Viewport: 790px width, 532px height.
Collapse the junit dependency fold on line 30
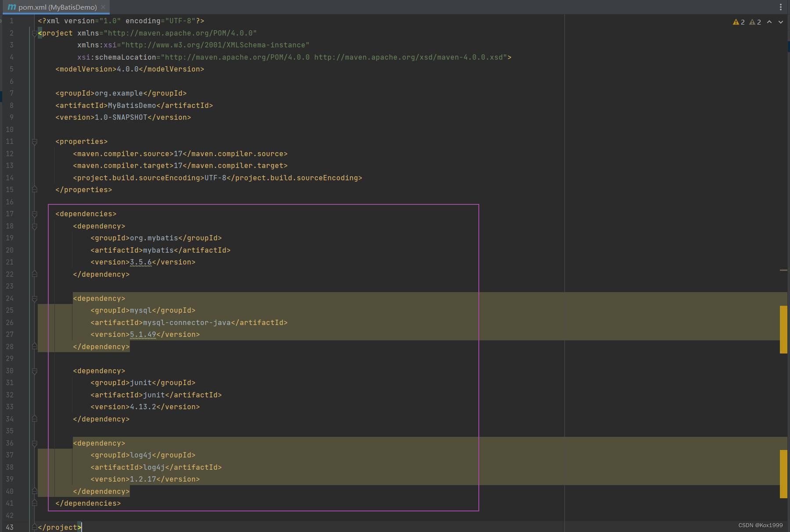click(34, 371)
